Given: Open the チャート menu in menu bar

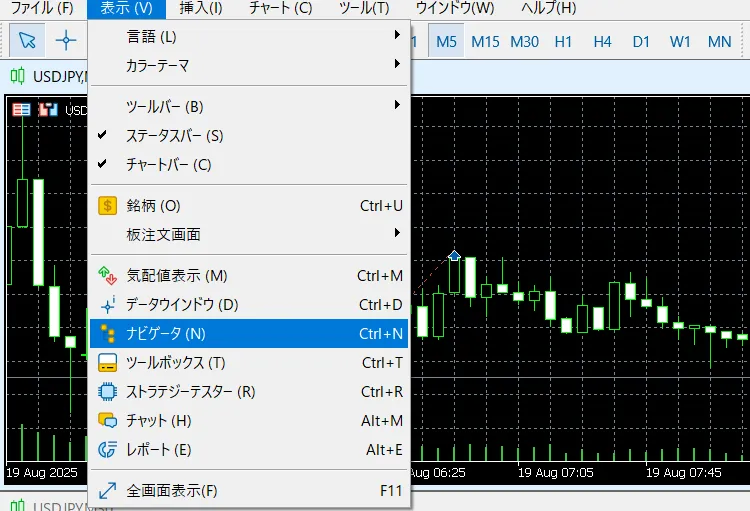Looking at the screenshot, I should click(x=280, y=9).
